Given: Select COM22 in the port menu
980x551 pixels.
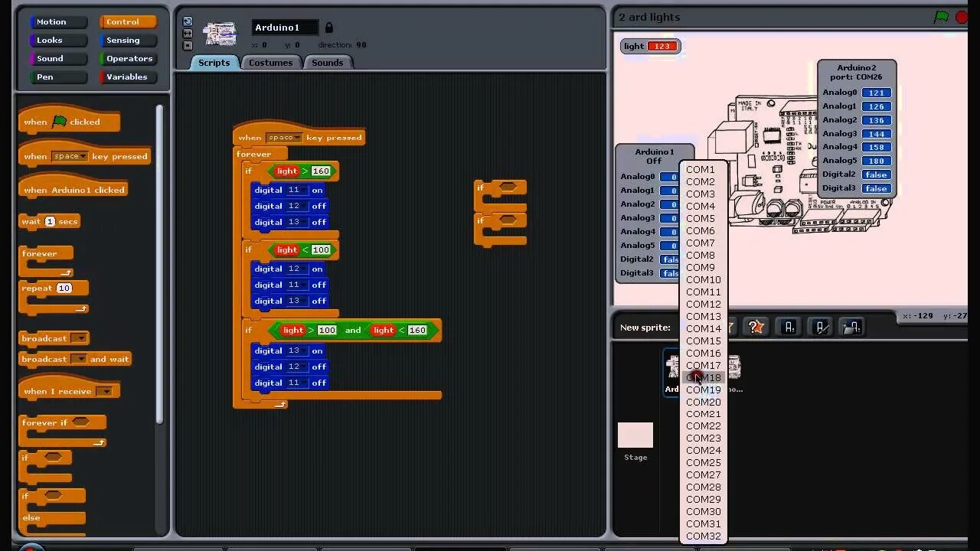Looking at the screenshot, I should point(703,426).
